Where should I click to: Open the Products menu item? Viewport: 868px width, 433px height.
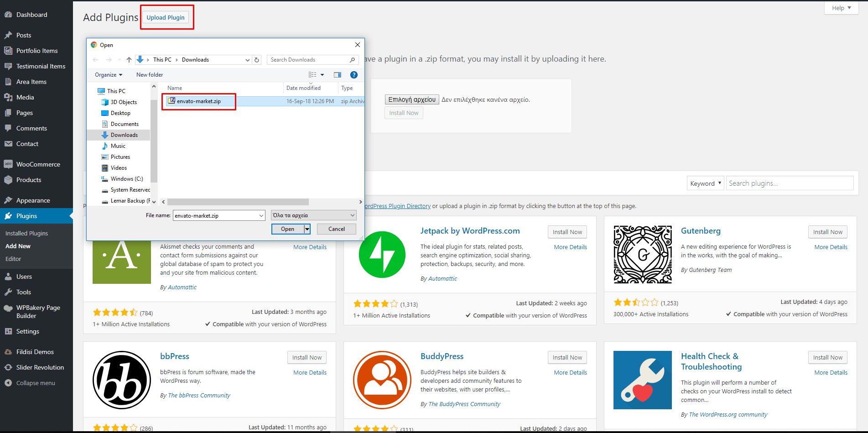[36, 180]
